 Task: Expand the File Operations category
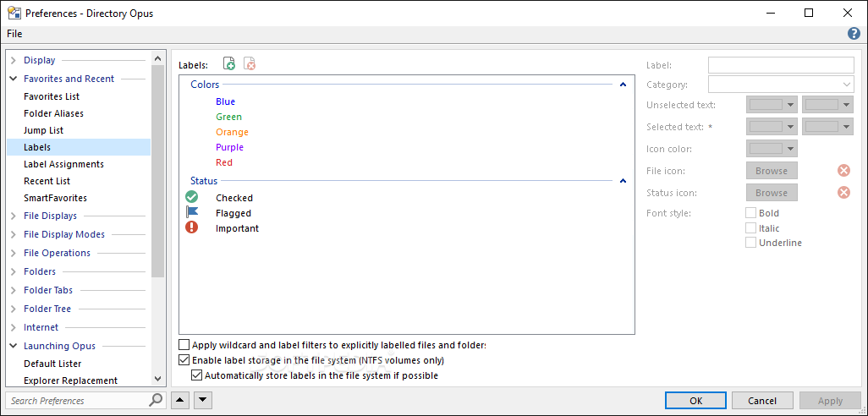tap(14, 253)
